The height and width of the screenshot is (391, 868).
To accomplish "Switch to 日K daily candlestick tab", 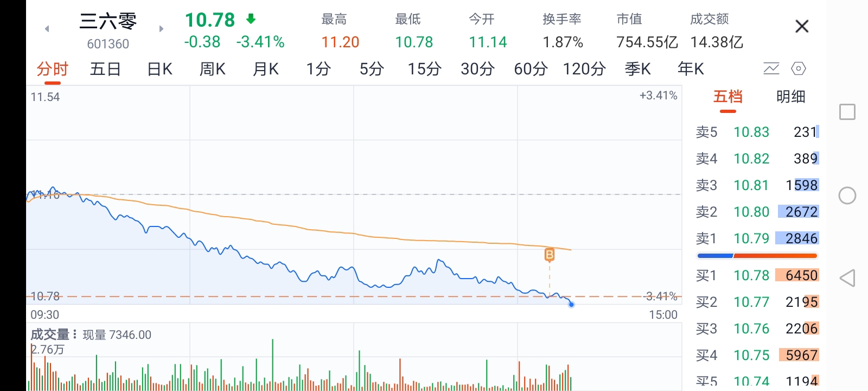I will 159,70.
